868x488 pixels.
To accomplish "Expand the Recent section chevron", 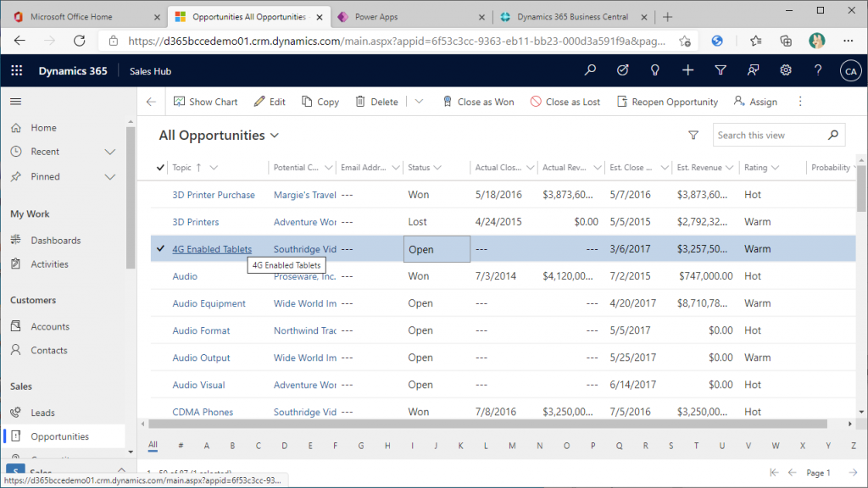I will tap(110, 152).
